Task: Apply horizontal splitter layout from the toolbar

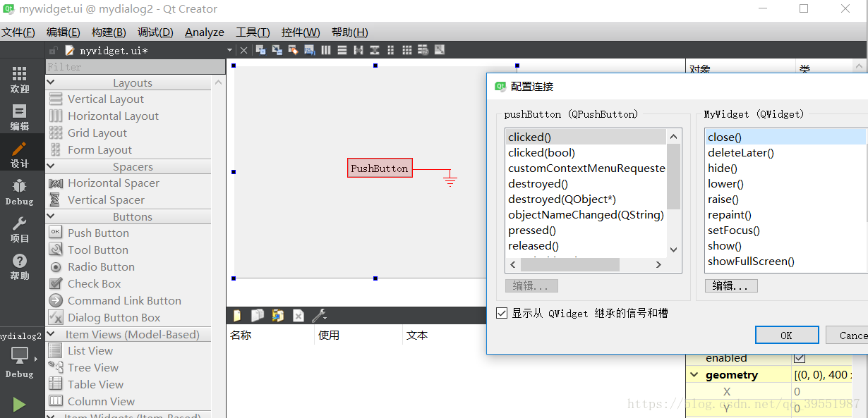Action: [358, 50]
